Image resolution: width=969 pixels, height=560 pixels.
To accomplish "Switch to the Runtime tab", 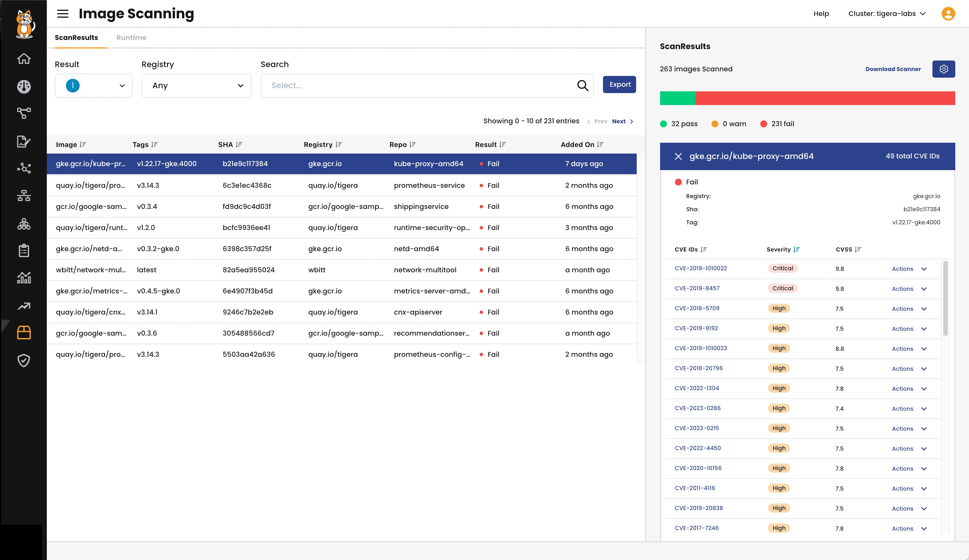I will [131, 38].
